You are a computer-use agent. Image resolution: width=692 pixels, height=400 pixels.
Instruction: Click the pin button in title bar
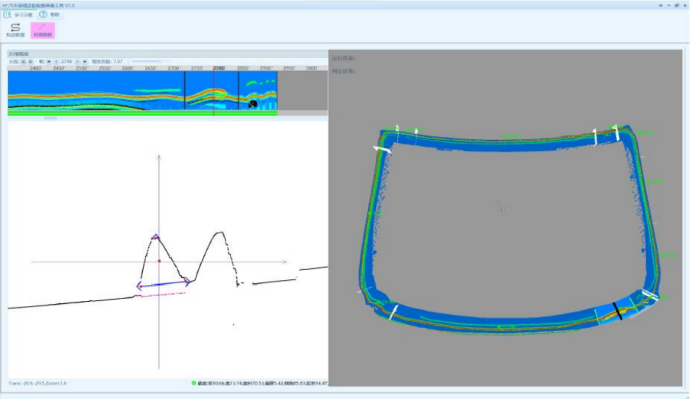tap(661, 5)
